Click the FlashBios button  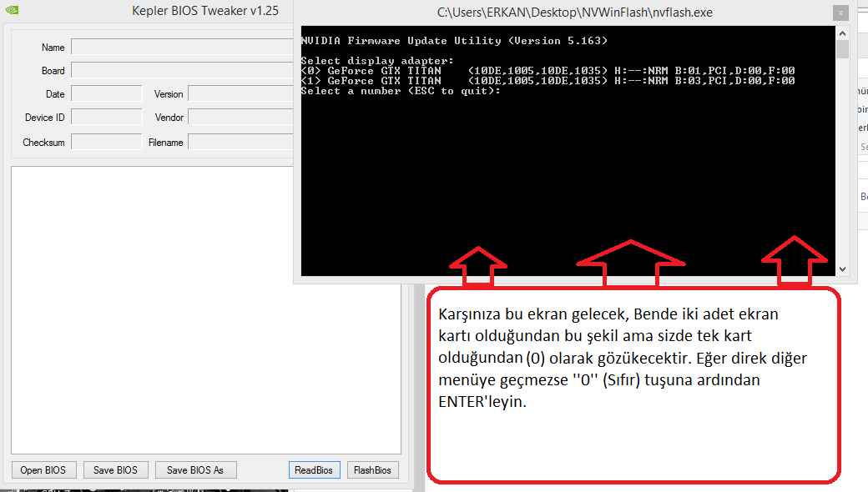point(372,469)
